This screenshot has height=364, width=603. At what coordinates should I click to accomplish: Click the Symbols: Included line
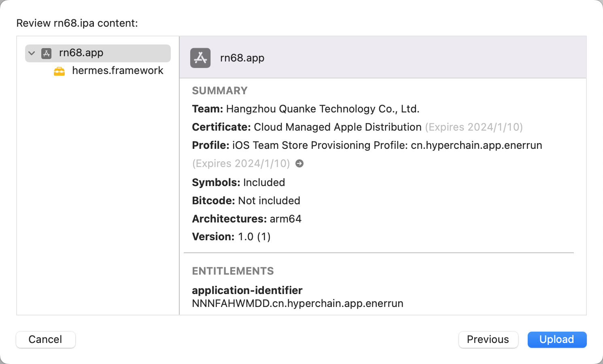(238, 182)
